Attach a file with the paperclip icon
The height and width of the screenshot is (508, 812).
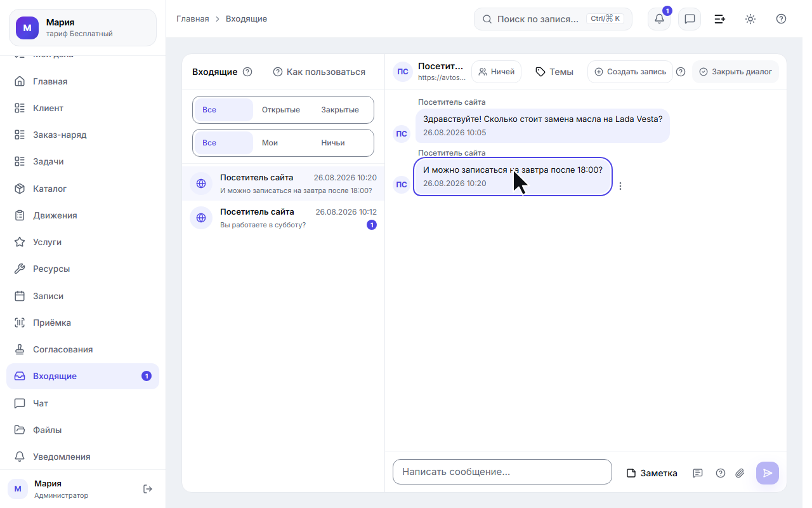[x=739, y=473]
